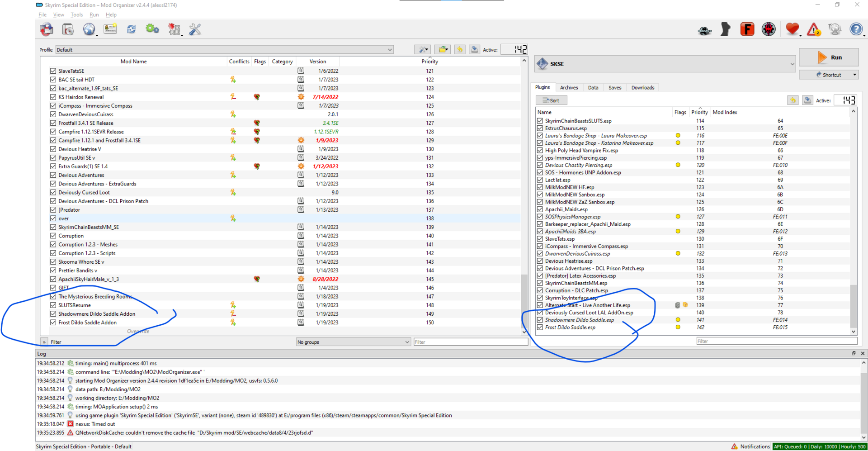Open the green gears Executables icon
The width and height of the screenshot is (868, 451).
click(152, 29)
